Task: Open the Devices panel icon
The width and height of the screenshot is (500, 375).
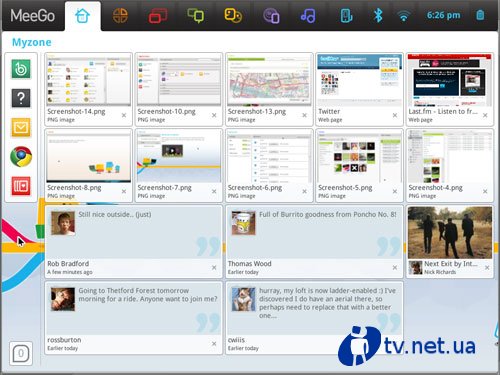Action: 346,16
